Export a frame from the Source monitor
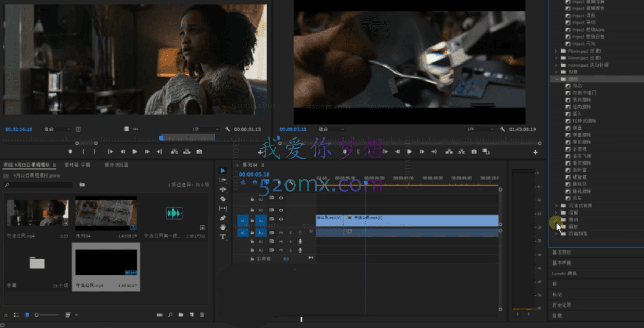644x328 pixels. [199, 152]
